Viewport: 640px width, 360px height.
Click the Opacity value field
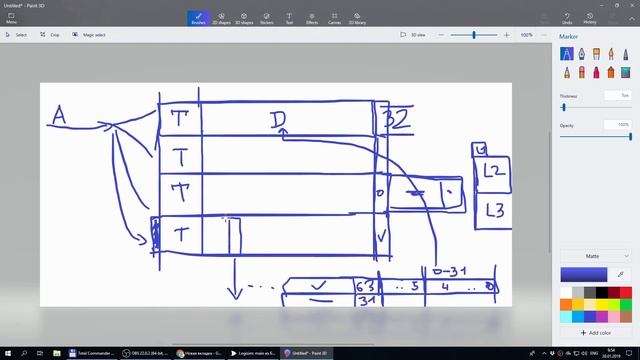pos(618,125)
